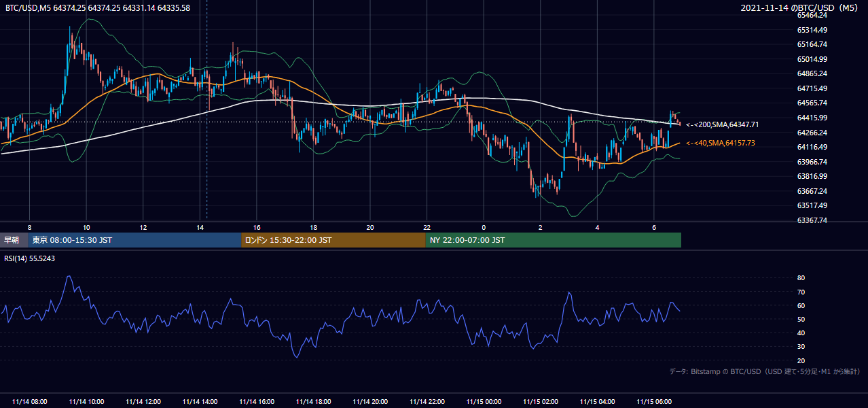Click bottom time label 11/14 22:00
The width and height of the screenshot is (868, 408).
(427, 402)
